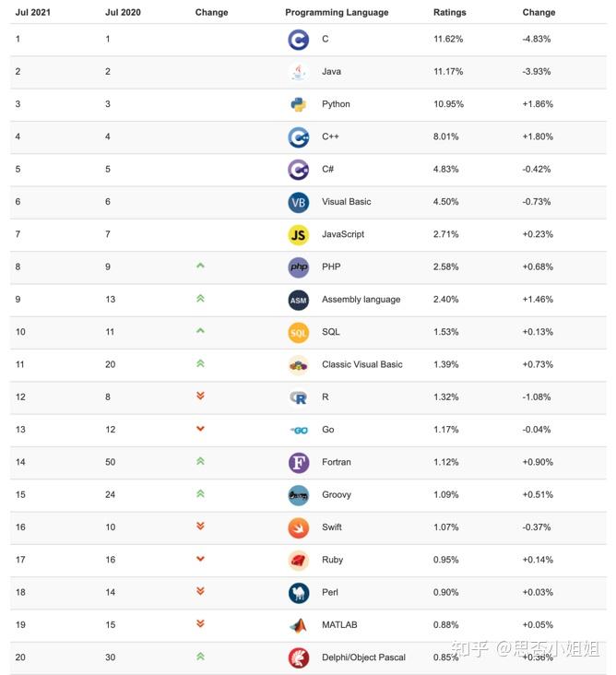Click the Jul 2021 column header
This screenshot has height=675, width=616.
tap(32, 13)
